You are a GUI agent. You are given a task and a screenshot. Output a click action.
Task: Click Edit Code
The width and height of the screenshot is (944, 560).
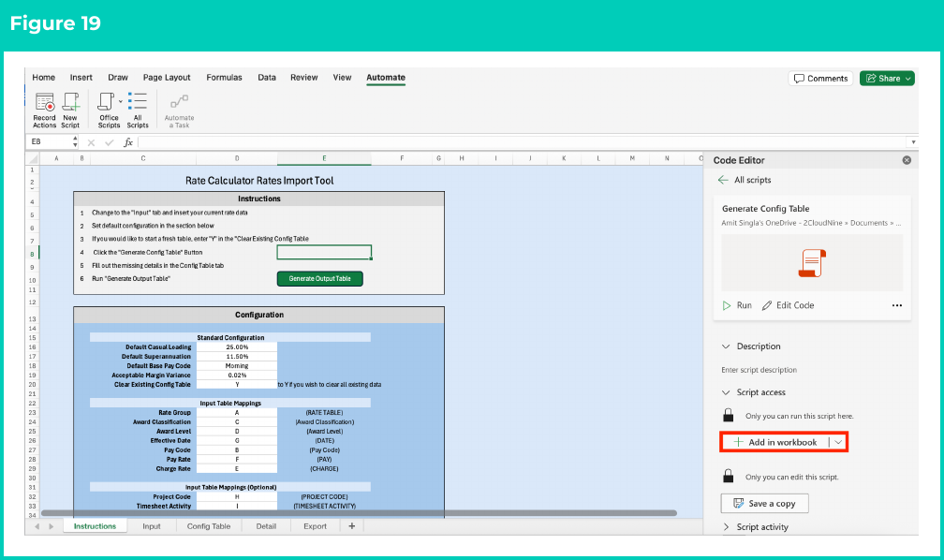[x=789, y=305]
